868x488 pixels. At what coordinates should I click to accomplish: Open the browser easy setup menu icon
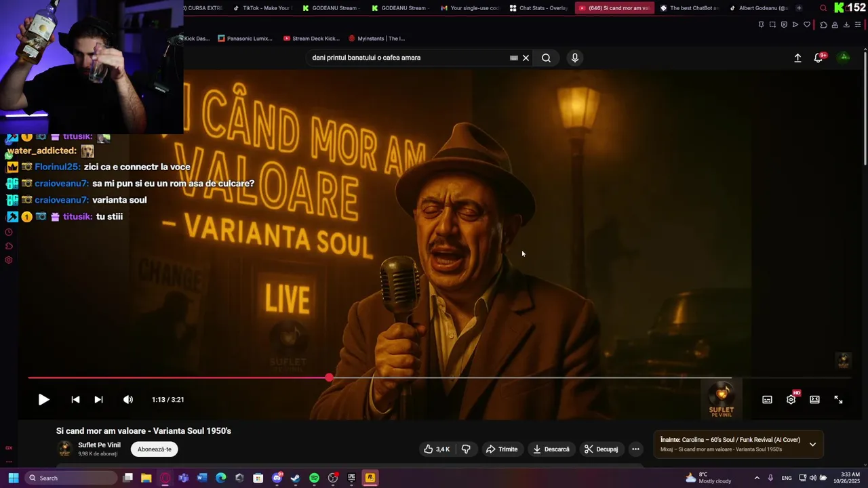pos(858,24)
